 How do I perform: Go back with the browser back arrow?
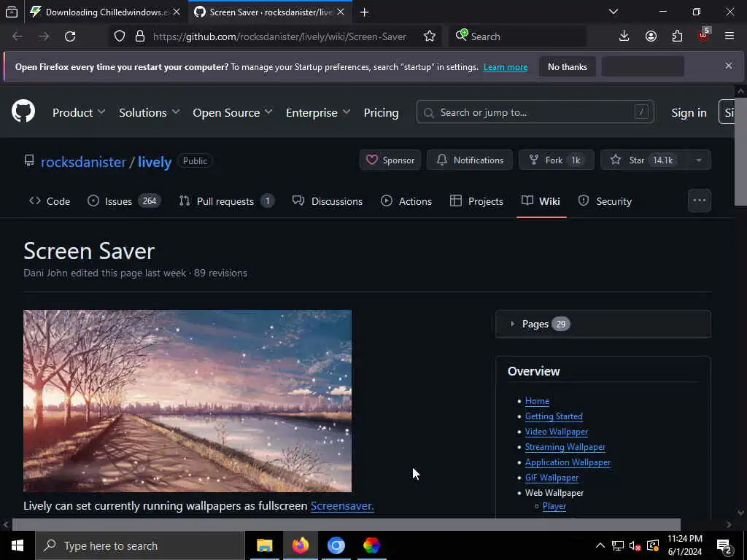(18, 36)
